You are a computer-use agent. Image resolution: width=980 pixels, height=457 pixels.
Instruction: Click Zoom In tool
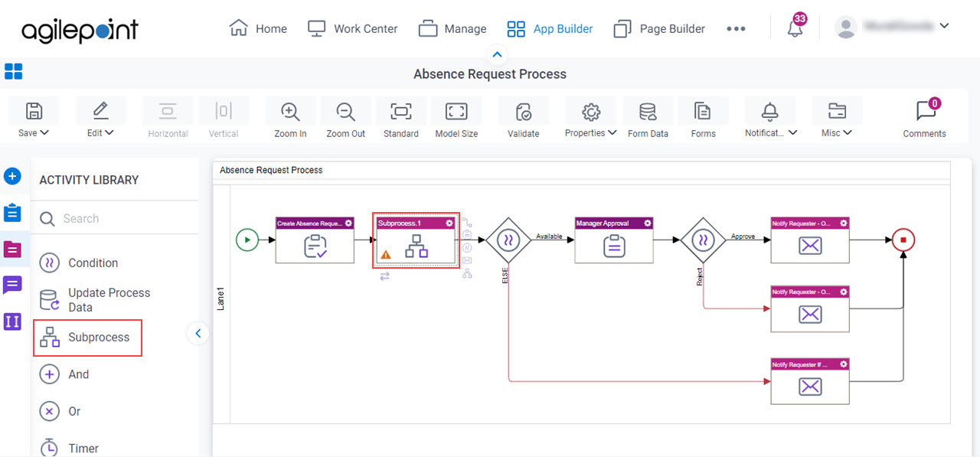click(290, 119)
